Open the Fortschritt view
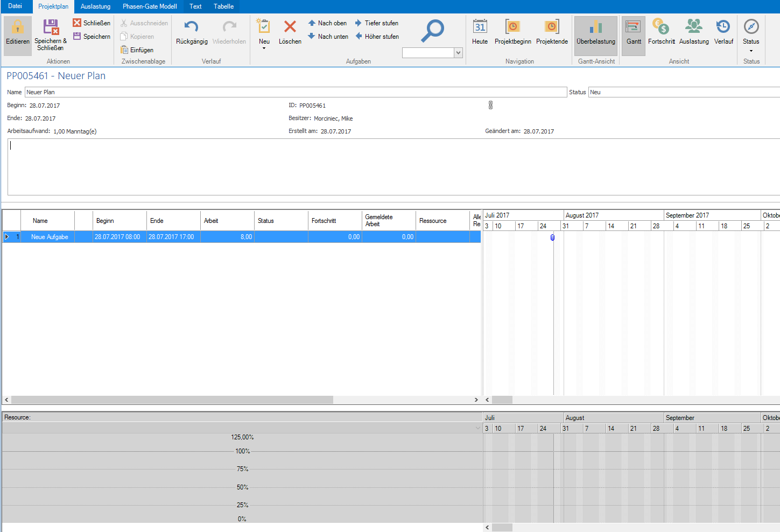 660,27
